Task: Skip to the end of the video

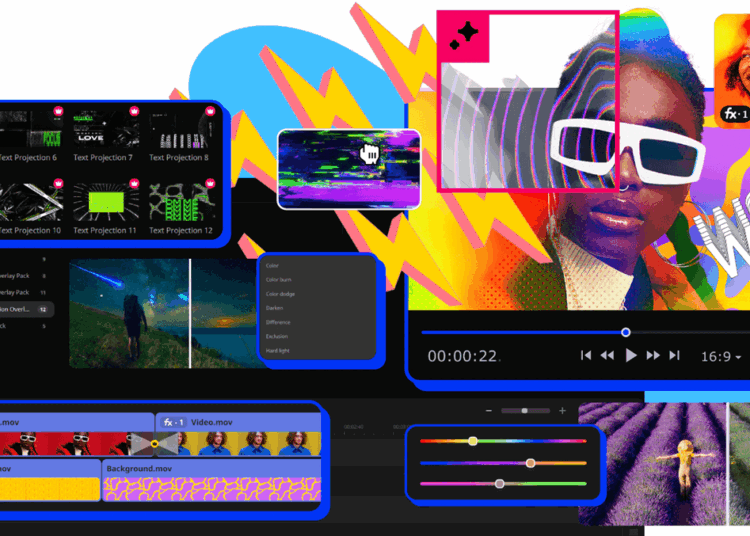Action: pos(674,355)
